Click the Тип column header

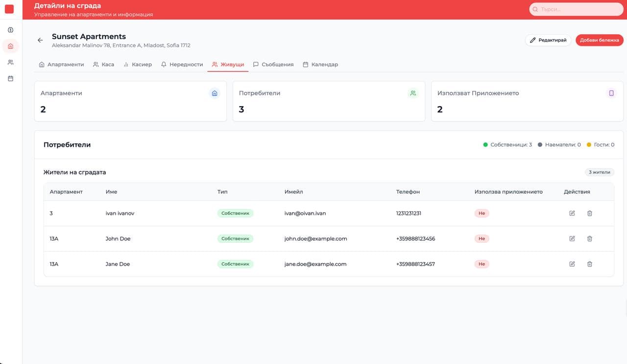pyautogui.click(x=222, y=192)
